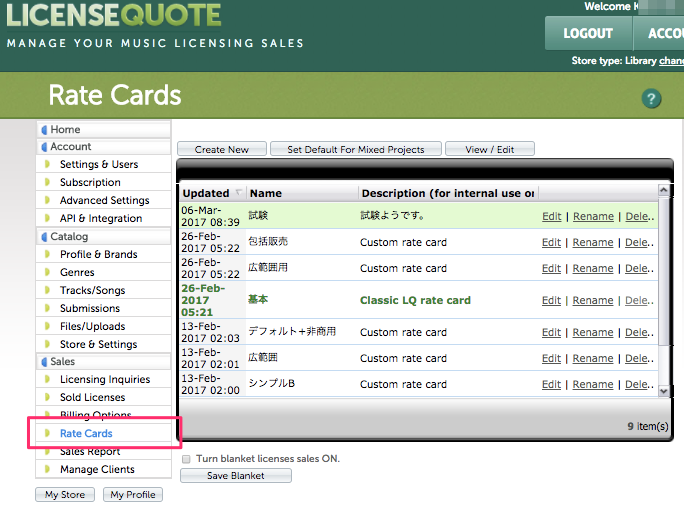Click the bullet icon next to Genres
684x512 pixels.
click(46, 273)
